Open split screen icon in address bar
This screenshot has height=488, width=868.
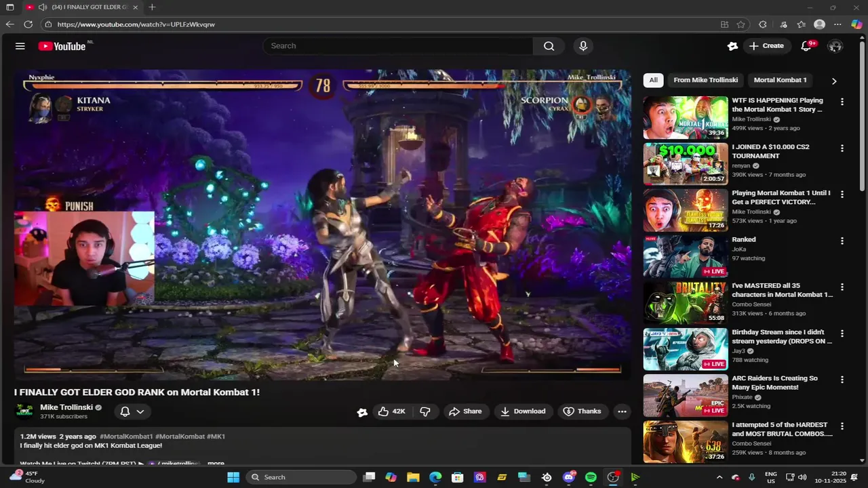[724, 24]
